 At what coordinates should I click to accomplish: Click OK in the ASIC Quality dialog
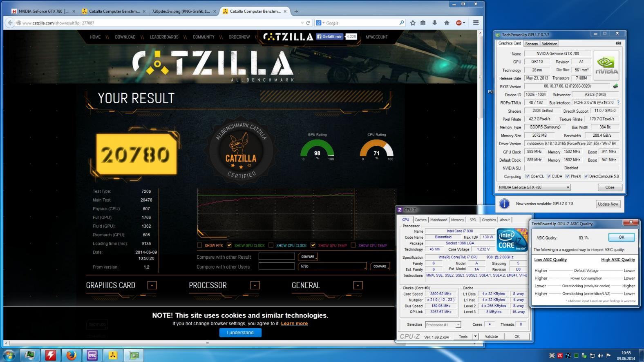click(x=621, y=237)
